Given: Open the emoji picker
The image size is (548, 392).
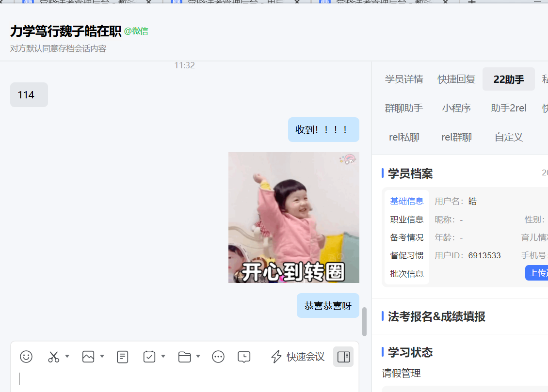Looking at the screenshot, I should point(26,357).
